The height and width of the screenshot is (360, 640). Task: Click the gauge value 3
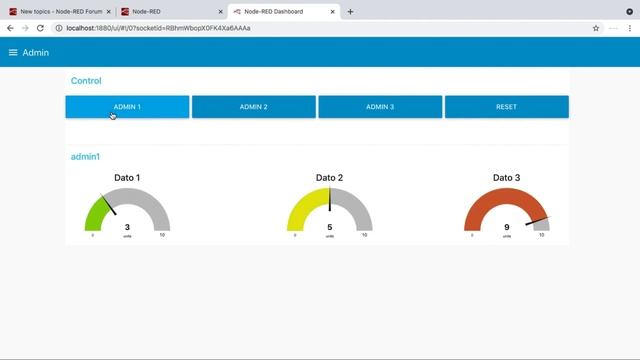[x=127, y=227]
